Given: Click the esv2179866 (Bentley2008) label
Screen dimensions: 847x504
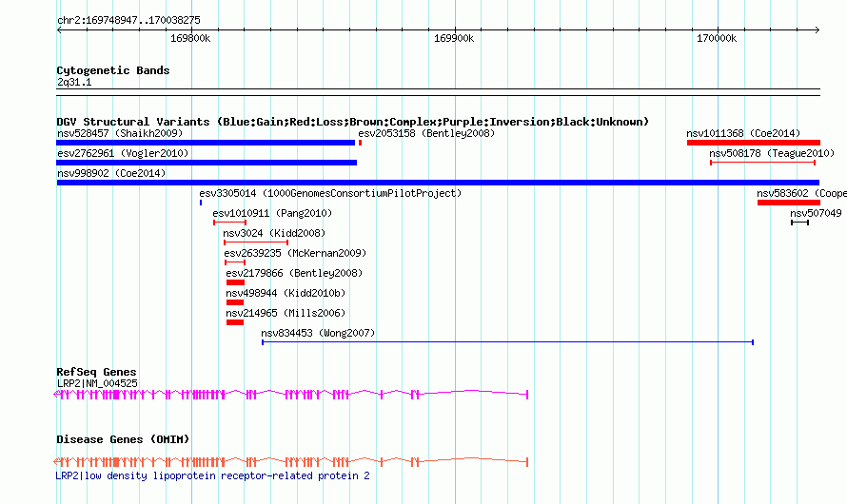Looking at the screenshot, I should point(294,273).
